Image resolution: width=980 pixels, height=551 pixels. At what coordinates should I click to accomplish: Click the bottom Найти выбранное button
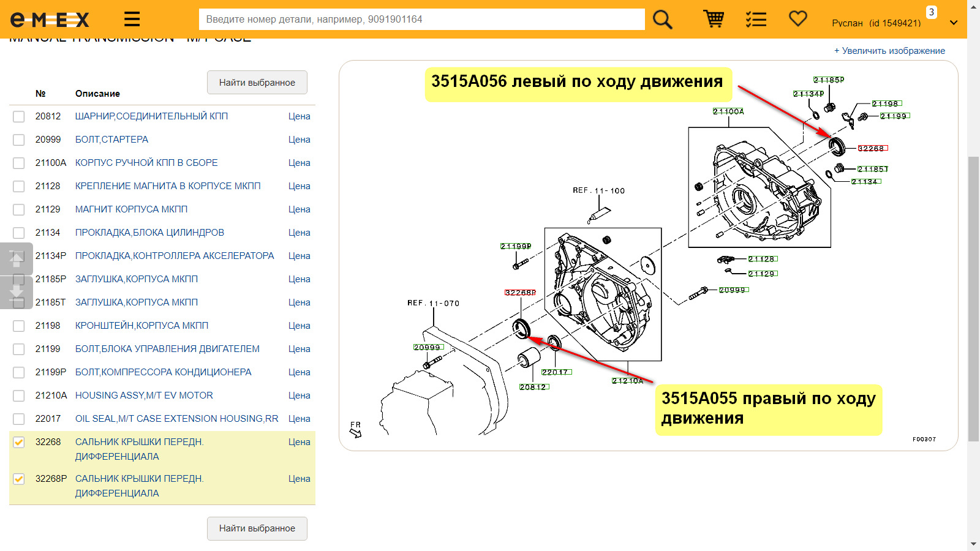(257, 528)
